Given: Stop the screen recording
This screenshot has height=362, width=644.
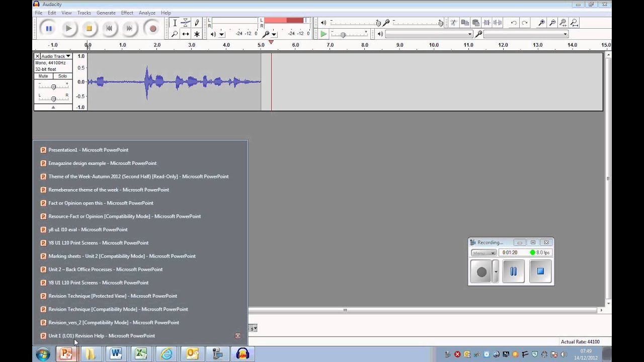Looking at the screenshot, I should coord(540,271).
